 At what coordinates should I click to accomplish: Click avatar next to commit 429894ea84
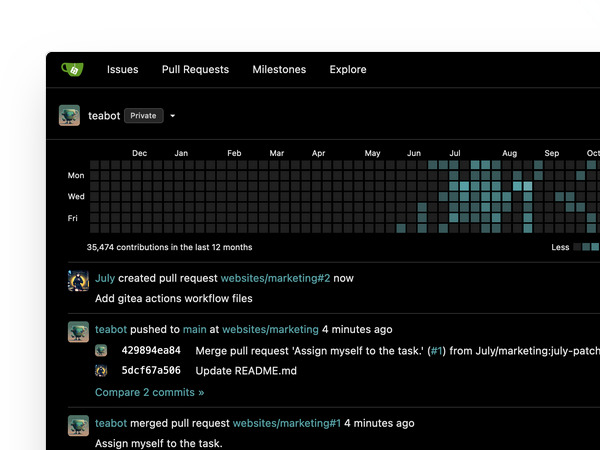101,351
